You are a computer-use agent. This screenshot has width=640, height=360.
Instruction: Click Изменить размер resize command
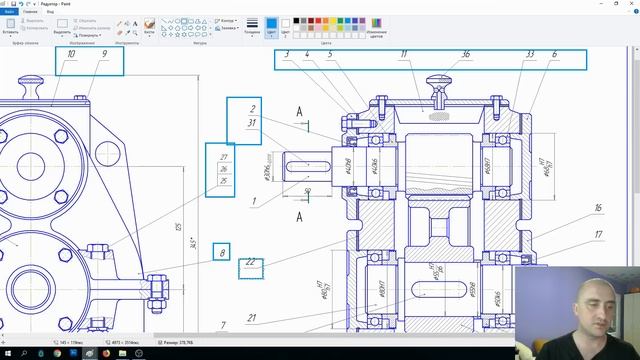coord(92,28)
